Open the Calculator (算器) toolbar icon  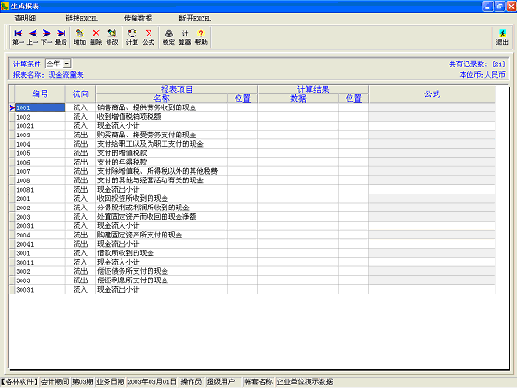[185, 37]
